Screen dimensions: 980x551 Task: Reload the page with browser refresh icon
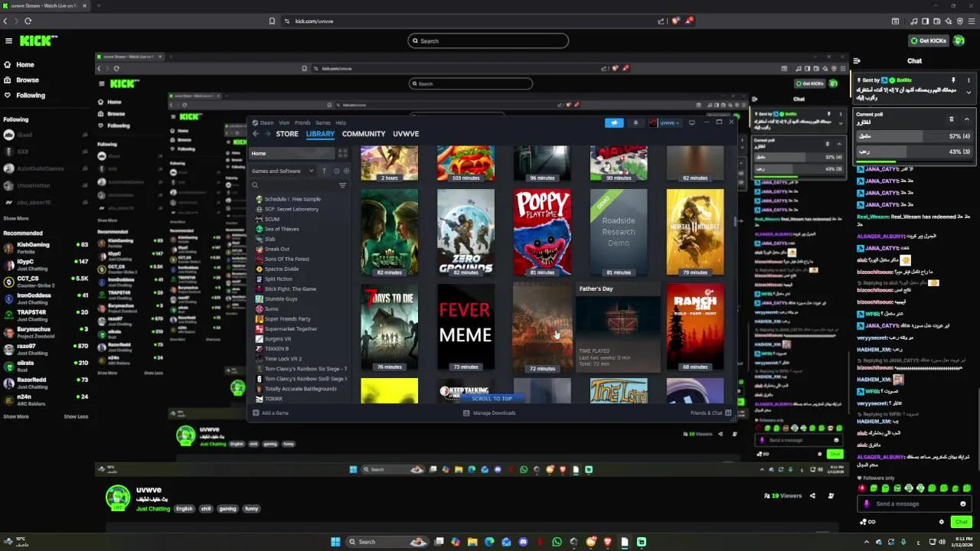tap(28, 21)
